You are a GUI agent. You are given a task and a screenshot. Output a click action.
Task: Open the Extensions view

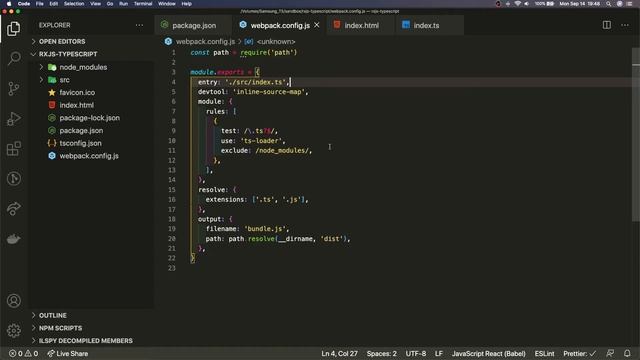13,149
